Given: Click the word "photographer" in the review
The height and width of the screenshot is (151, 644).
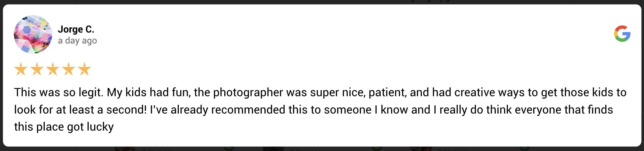Looking at the screenshot, I should [x=248, y=92].
